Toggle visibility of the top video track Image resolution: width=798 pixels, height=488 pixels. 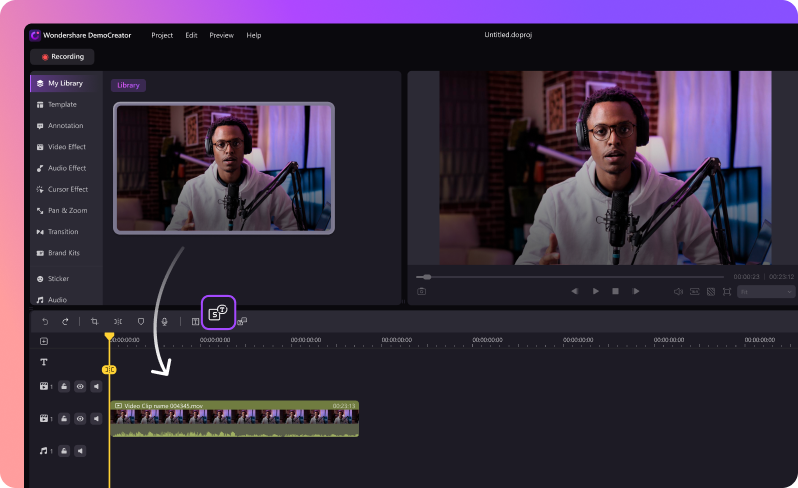[80, 386]
